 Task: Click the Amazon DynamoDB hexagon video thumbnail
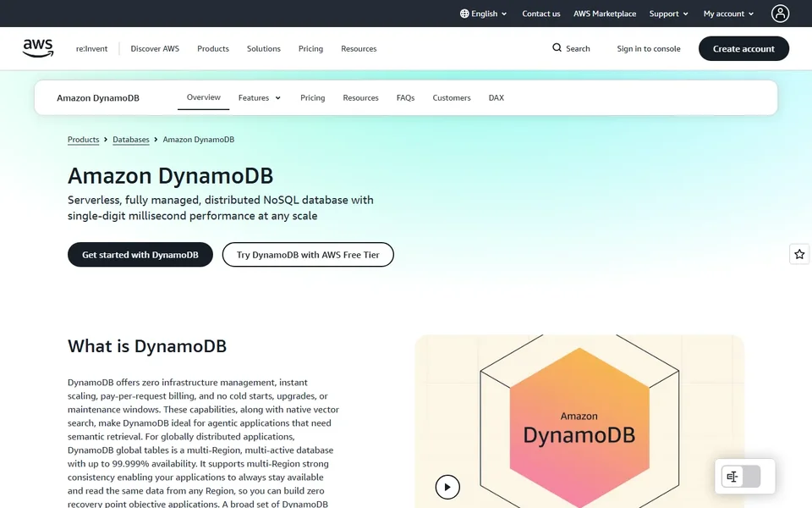point(579,421)
